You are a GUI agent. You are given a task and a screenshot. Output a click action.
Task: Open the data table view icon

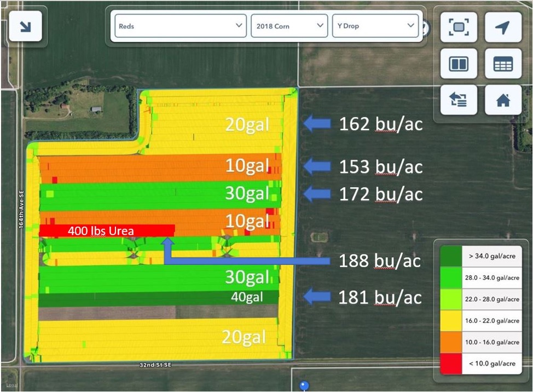pyautogui.click(x=503, y=64)
